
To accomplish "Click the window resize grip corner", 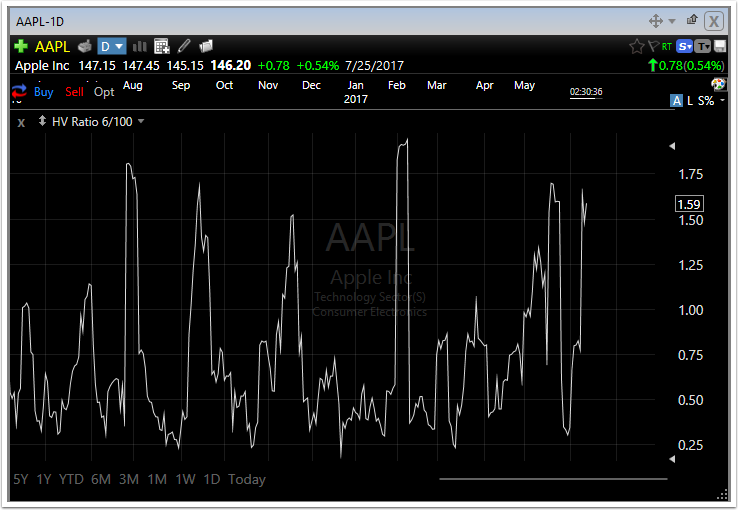I will point(722,494).
